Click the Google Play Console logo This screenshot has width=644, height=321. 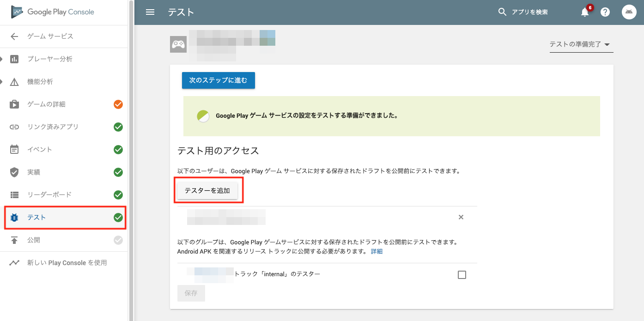(x=53, y=12)
